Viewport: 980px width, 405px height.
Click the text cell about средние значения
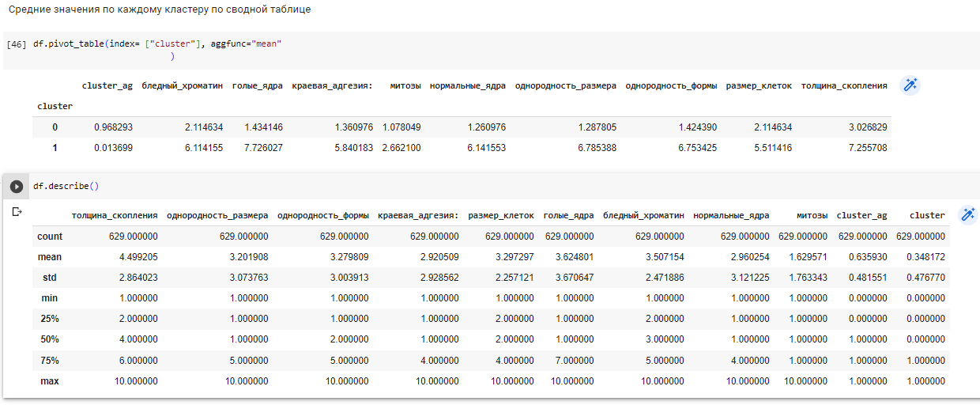(159, 9)
